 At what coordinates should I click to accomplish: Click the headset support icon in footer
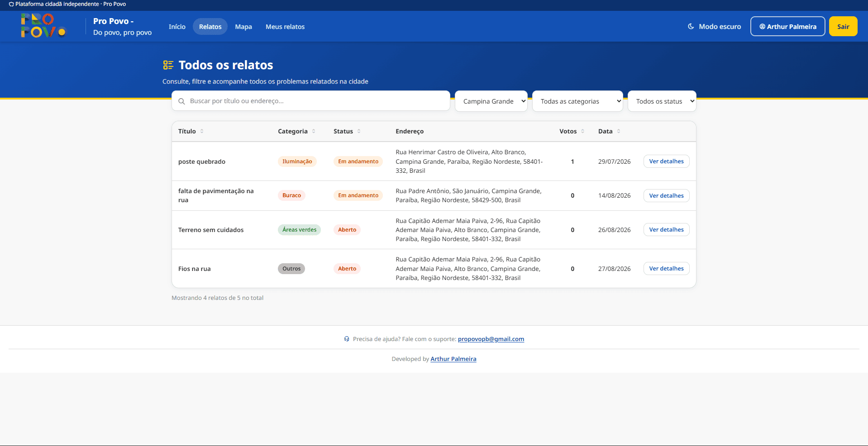[347, 339]
